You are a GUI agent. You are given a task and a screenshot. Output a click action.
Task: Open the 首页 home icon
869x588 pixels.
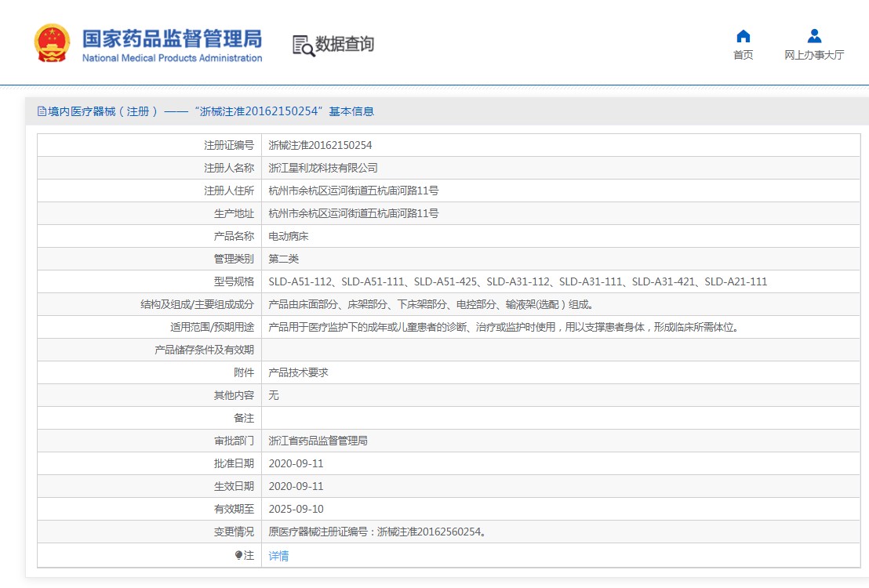point(744,36)
